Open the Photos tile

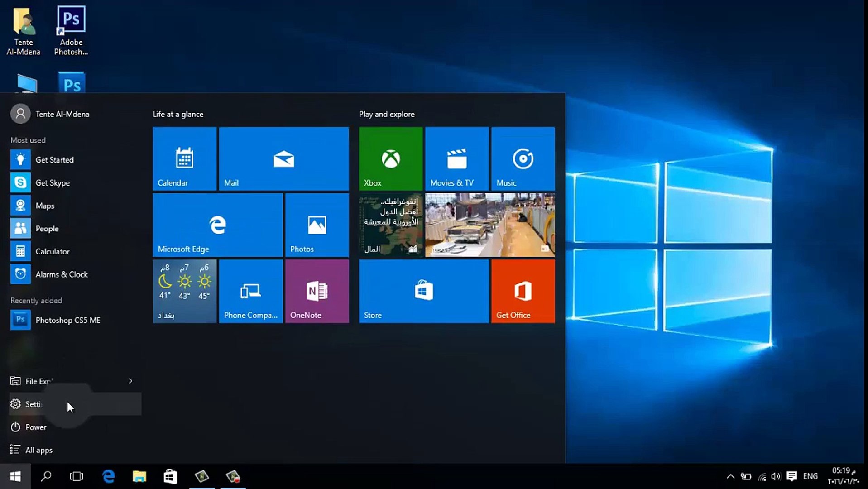(x=317, y=225)
